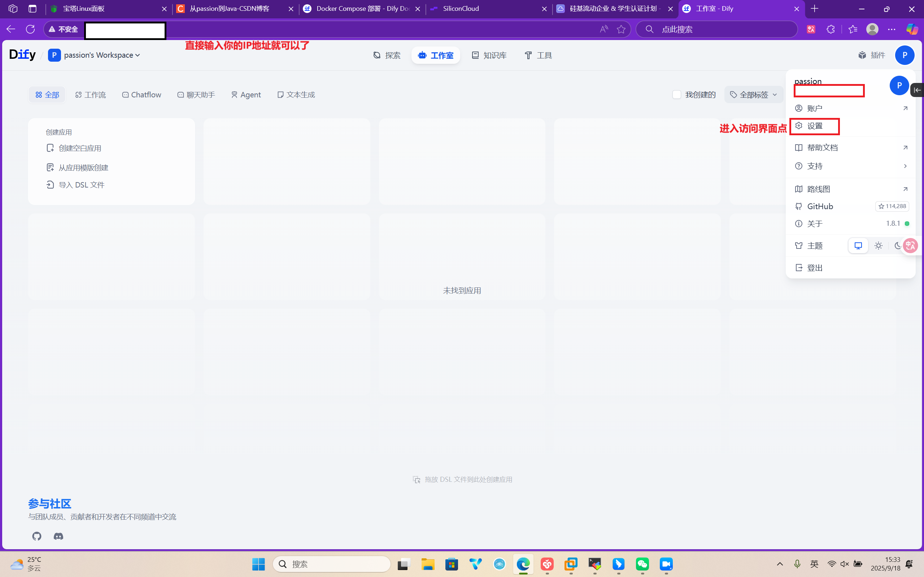Open the 全部标签 tag filter dropdown
Screen dimensions: 924x577
(x=753, y=94)
